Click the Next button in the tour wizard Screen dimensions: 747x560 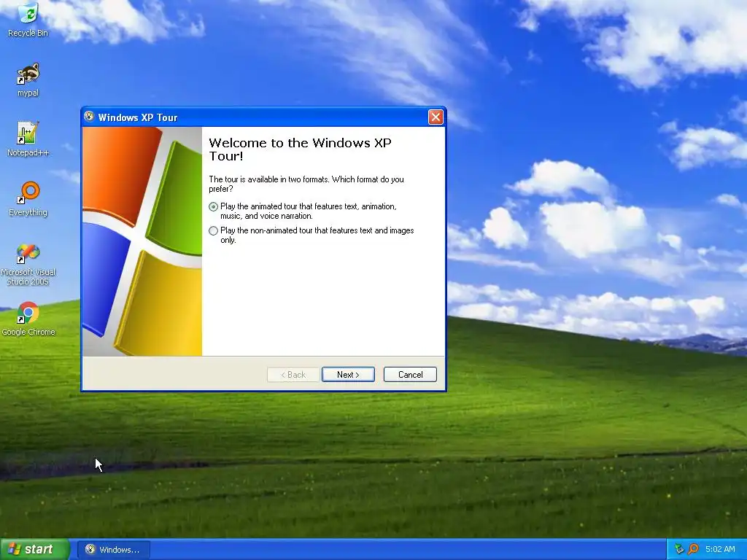click(348, 374)
